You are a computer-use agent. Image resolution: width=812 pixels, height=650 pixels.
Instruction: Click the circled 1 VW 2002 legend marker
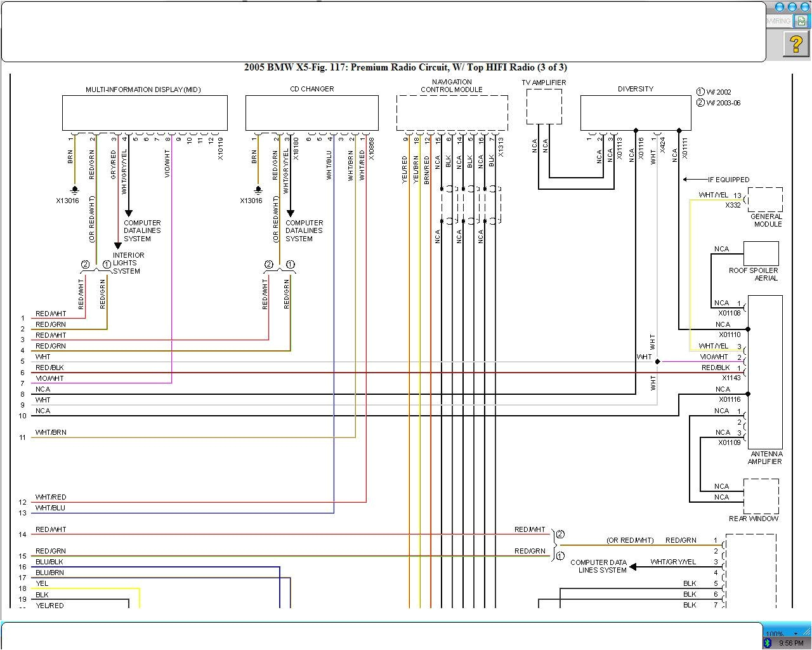[700, 91]
